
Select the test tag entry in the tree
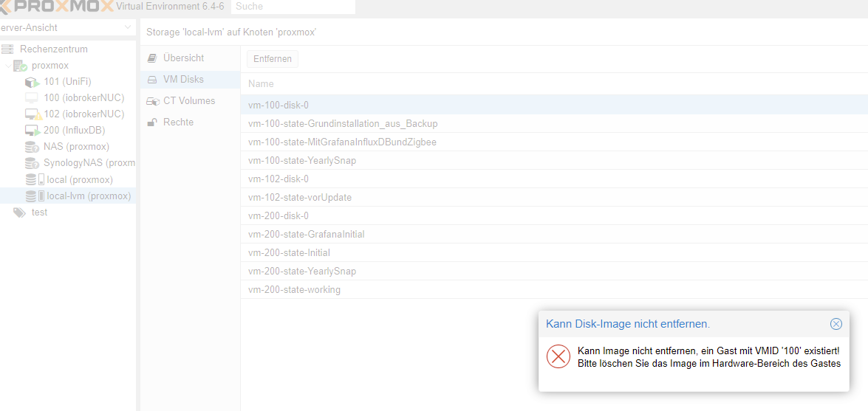point(39,213)
